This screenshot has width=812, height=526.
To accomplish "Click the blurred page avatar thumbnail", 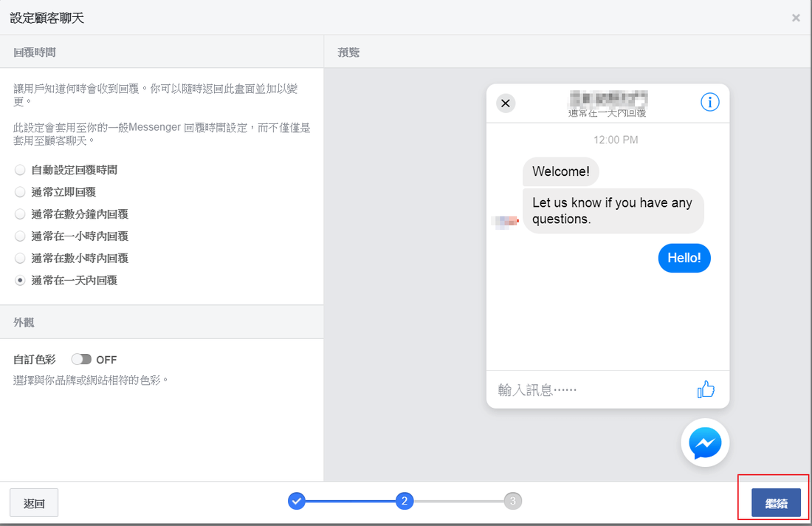I will [x=505, y=222].
